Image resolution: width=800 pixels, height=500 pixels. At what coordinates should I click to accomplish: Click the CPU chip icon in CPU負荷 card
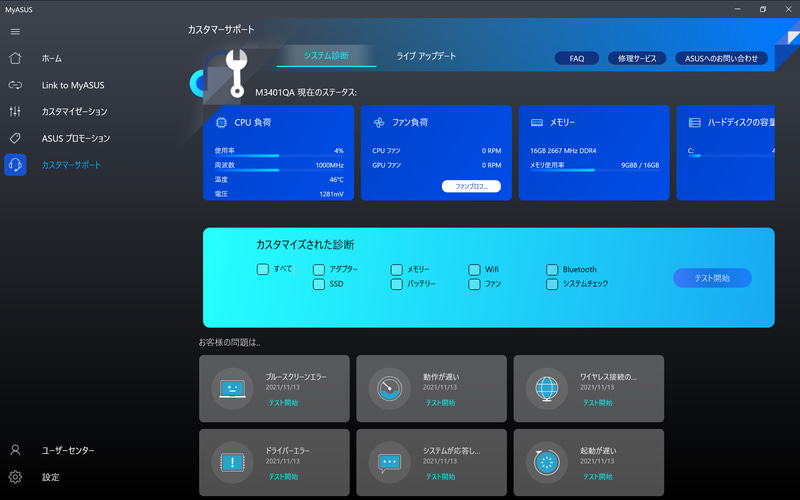(x=221, y=122)
